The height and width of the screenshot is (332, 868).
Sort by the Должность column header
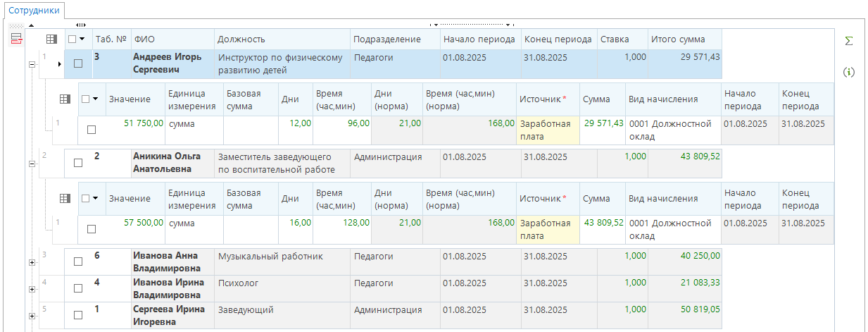pyautogui.click(x=282, y=39)
